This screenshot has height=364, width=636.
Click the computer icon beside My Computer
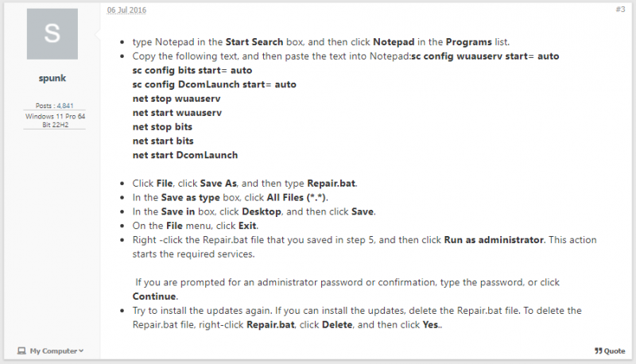(21, 351)
